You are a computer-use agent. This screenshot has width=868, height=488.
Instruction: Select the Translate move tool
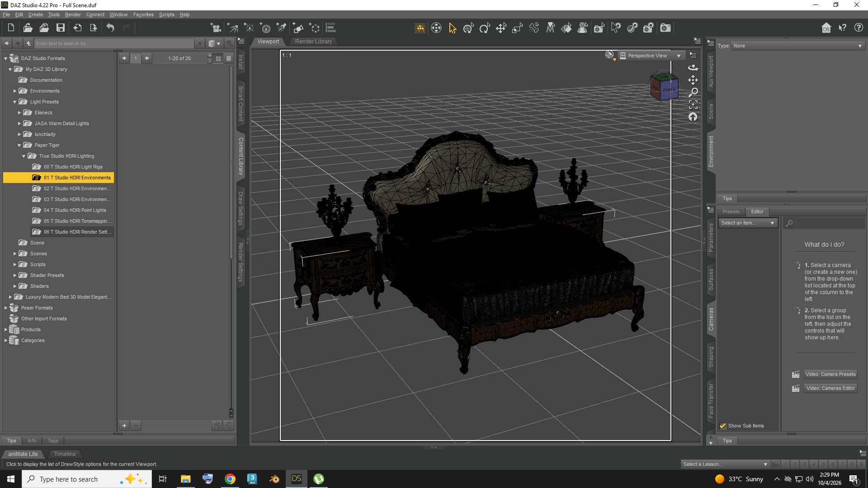coord(501,28)
